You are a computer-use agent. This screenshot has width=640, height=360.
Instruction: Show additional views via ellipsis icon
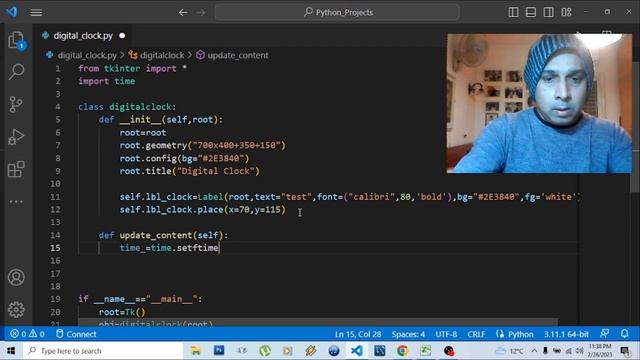pyautogui.click(x=16, y=201)
